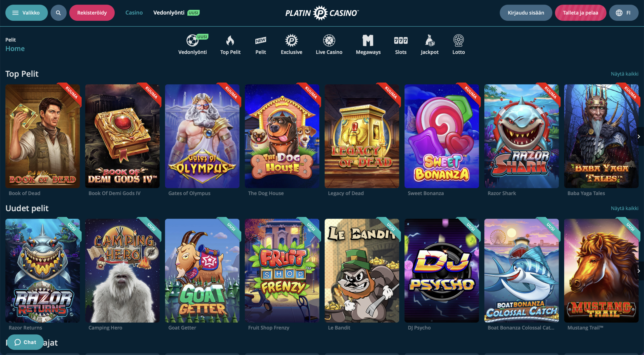
Task: Open the FI language selector
Action: [x=623, y=13]
